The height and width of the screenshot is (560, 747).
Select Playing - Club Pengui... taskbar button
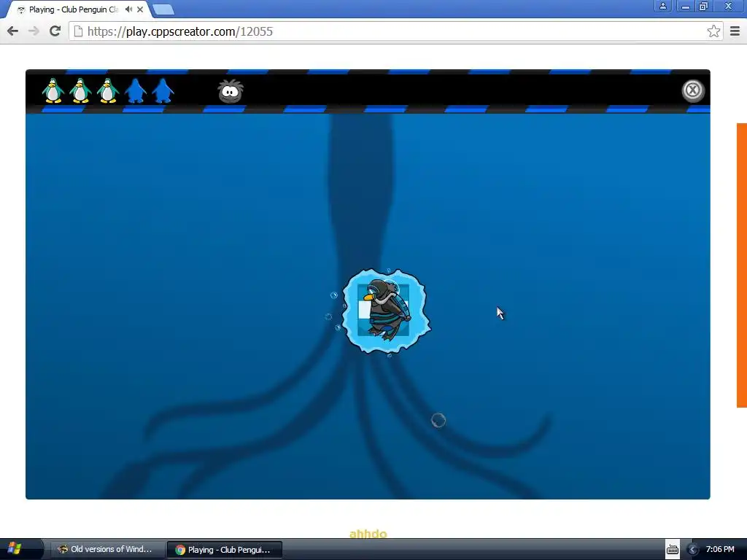coord(224,550)
